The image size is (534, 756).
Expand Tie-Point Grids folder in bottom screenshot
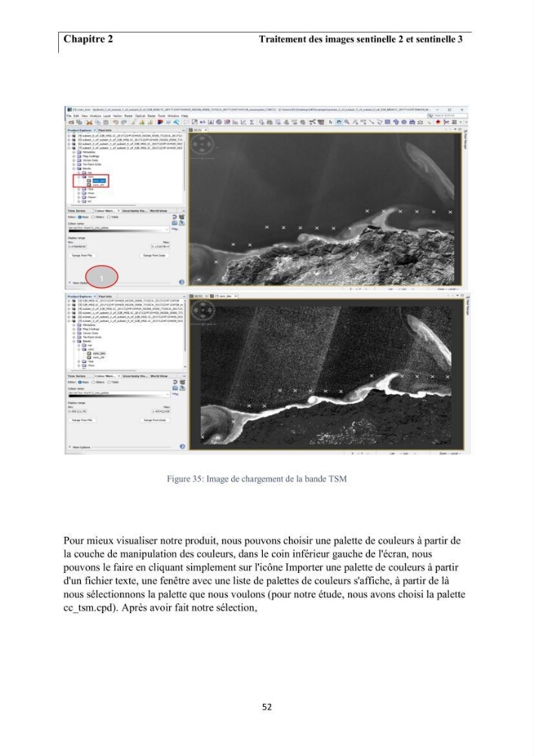(x=74, y=337)
